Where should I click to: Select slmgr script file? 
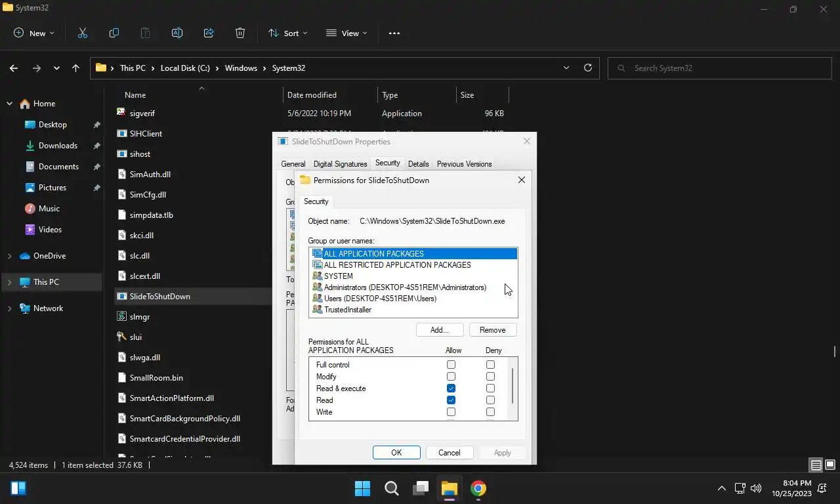click(133, 316)
